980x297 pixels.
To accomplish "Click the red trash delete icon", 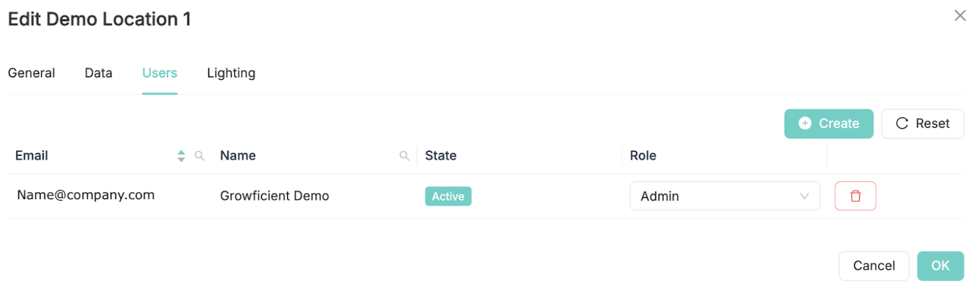I will (x=855, y=196).
